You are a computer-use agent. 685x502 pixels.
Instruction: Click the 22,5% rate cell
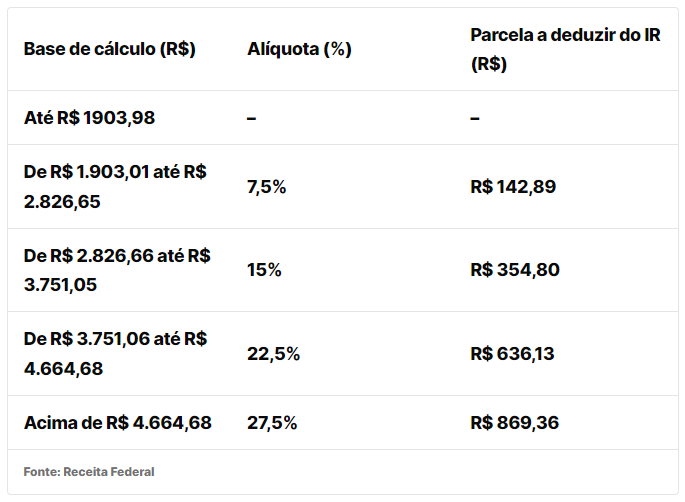[273, 354]
